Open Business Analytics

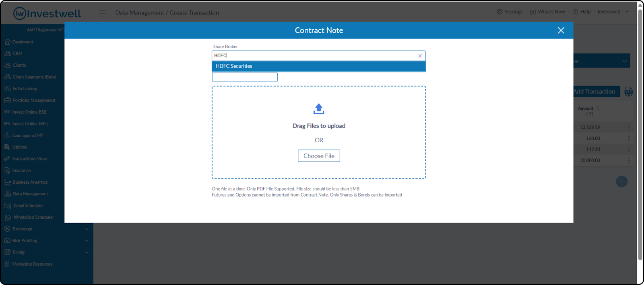click(x=30, y=182)
